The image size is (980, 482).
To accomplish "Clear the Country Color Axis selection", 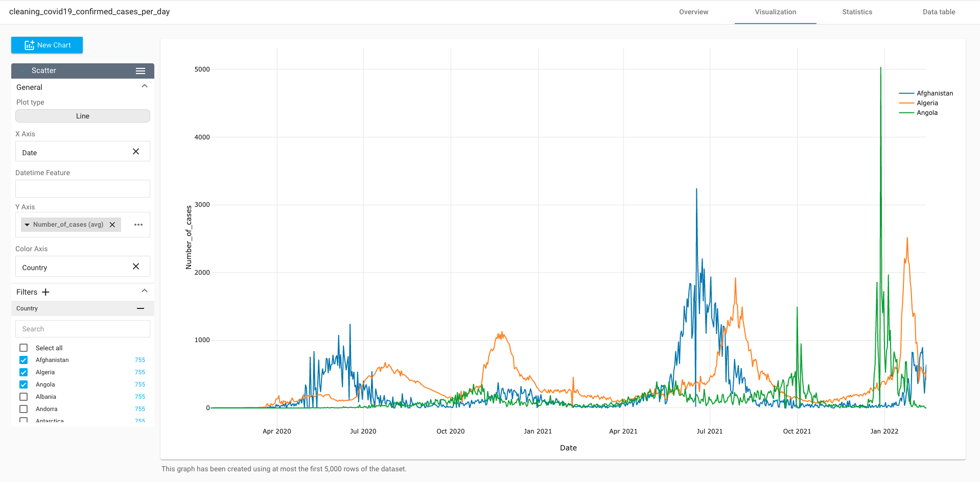I will click(136, 267).
